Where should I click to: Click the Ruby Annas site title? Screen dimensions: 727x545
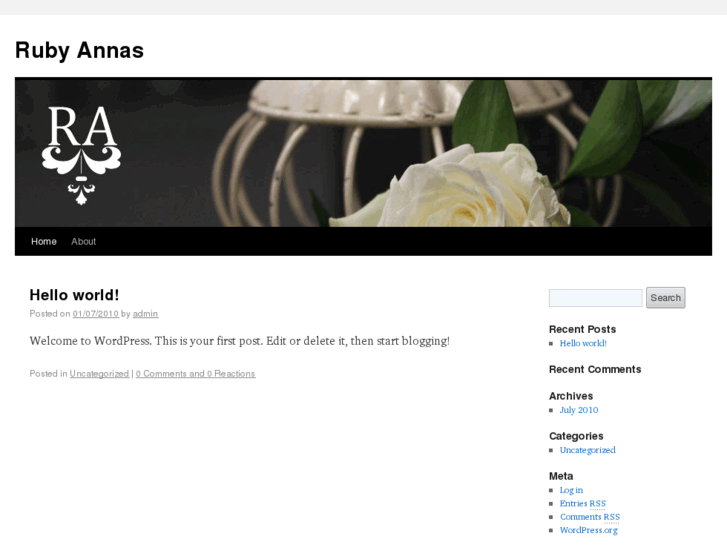[x=79, y=51]
